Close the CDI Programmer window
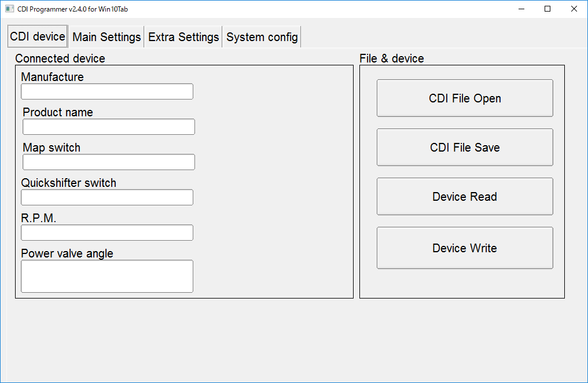Viewport: 588px width, 383px height. (574, 9)
